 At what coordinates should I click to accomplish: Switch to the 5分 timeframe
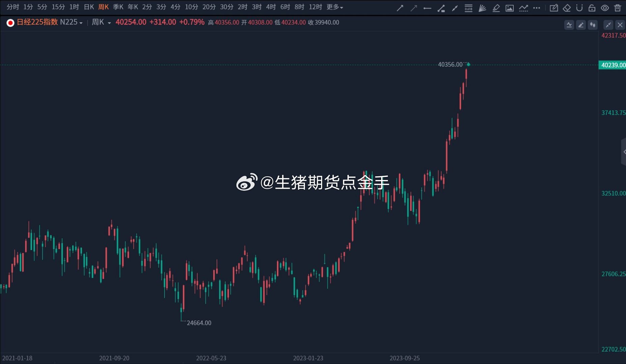[42, 7]
